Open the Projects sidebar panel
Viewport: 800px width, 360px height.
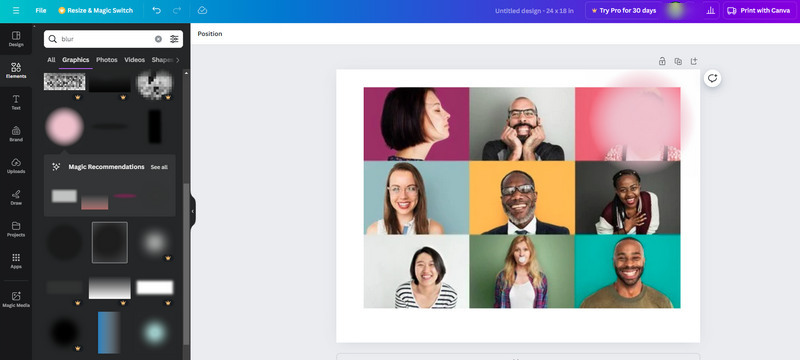[x=16, y=229]
